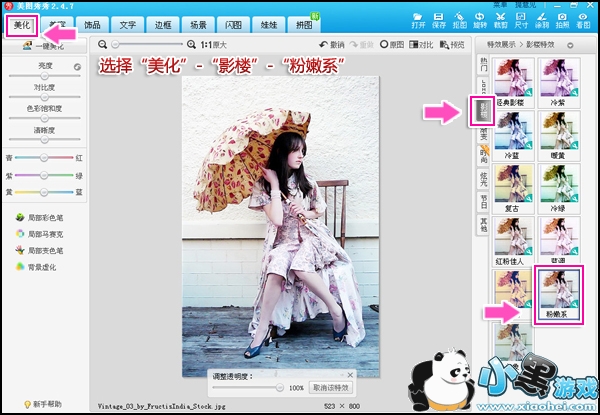The image size is (600, 415).
Task: Select the 涂鸦 doodle brush icon
Action: [x=541, y=21]
